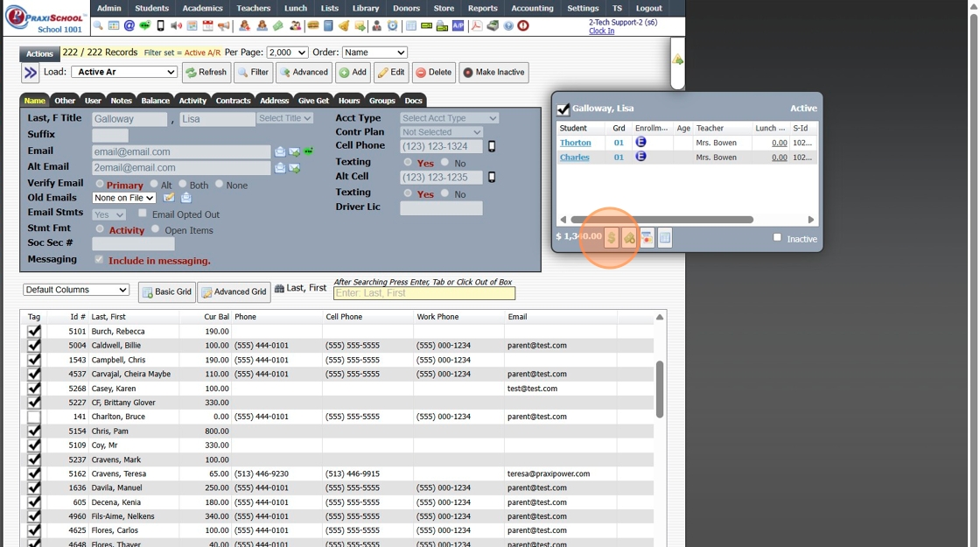Screen dimensions: 980x547
Task: Tick the tag checkbox for Charlton, Bruce
Action: [x=34, y=417]
